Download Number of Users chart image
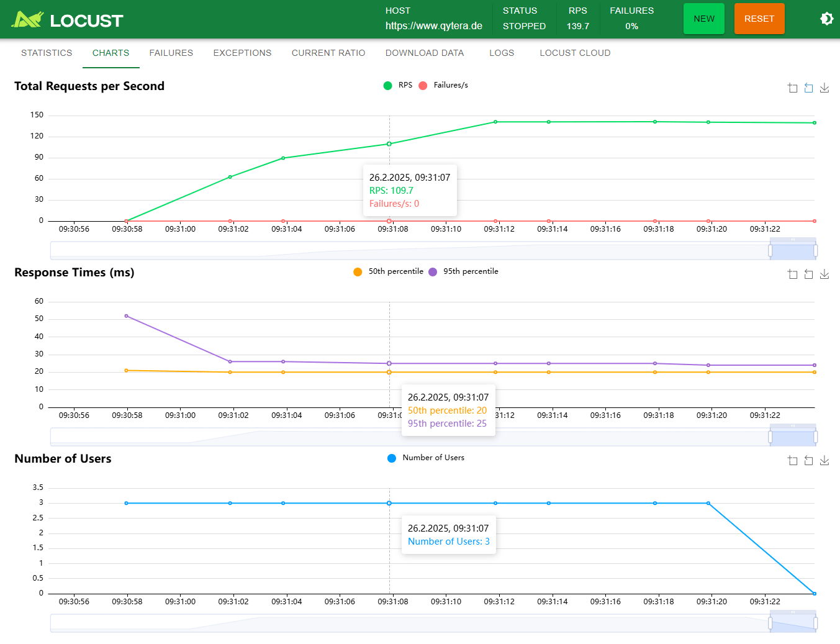840x644 pixels. pos(824,461)
